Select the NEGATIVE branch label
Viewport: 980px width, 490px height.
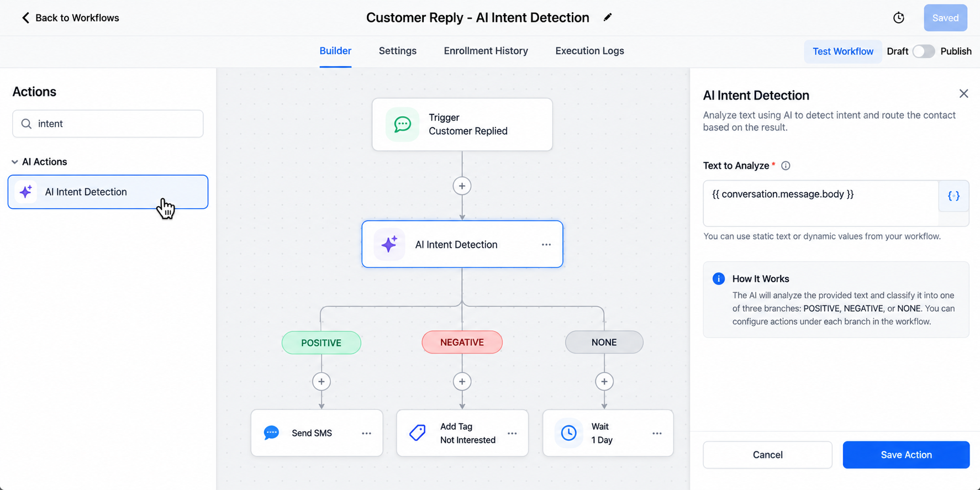click(x=462, y=343)
